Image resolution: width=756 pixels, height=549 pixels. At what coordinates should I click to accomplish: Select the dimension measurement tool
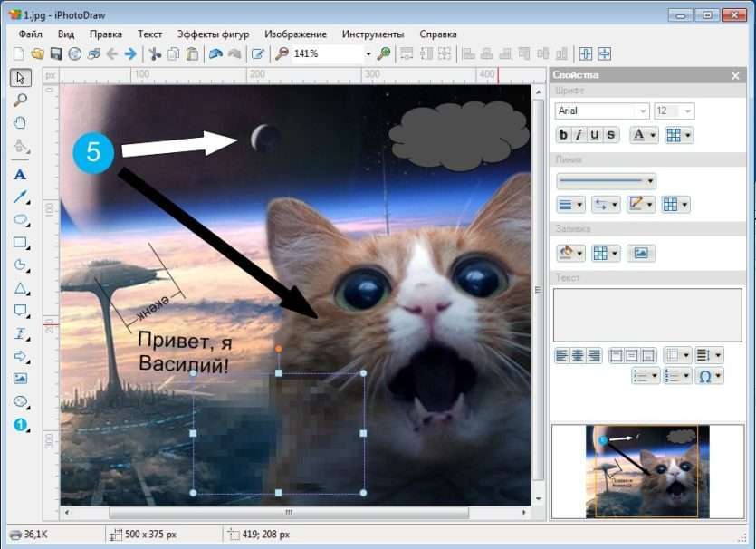(x=20, y=333)
